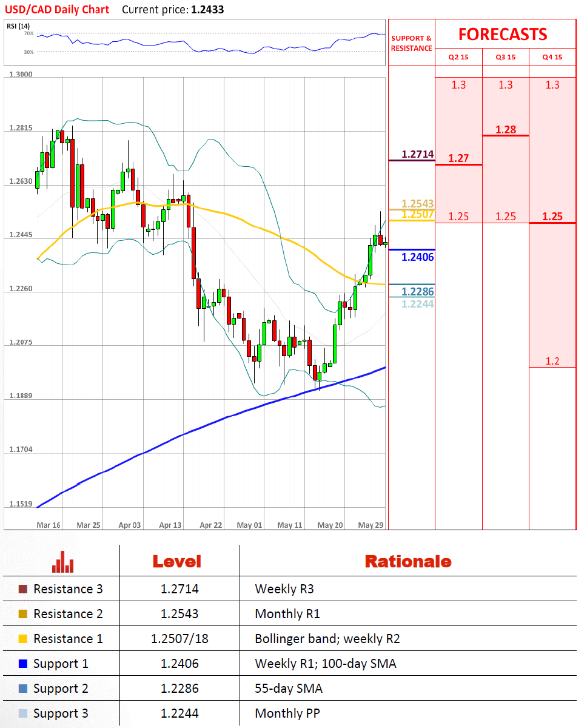Click the 1.2630 price axis label
587x728 pixels.
tap(21, 181)
